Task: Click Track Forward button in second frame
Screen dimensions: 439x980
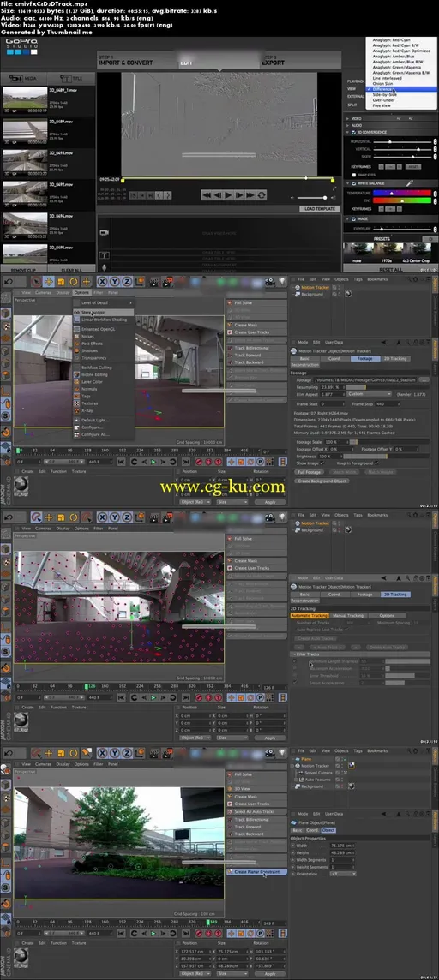Action: (256, 355)
